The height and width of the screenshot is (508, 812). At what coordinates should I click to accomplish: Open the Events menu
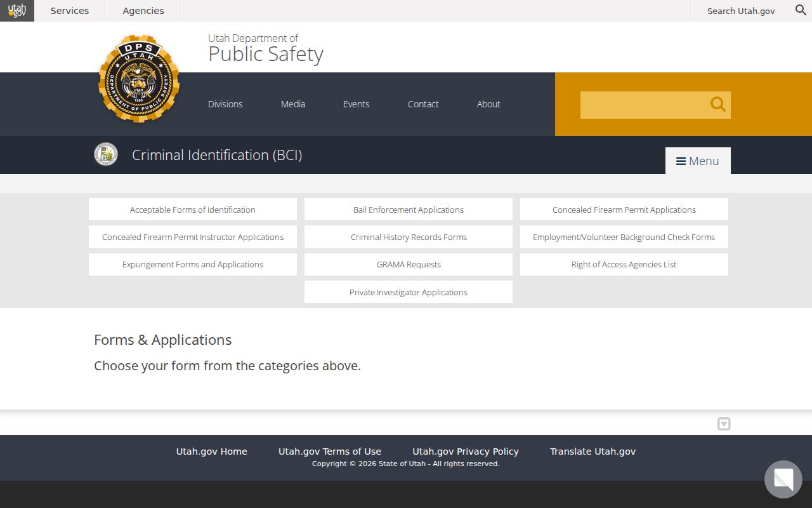click(356, 104)
